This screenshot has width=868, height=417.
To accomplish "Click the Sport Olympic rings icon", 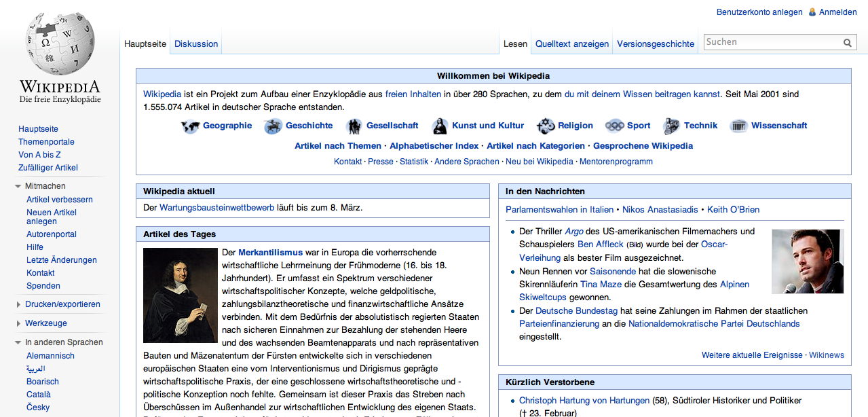I will tap(615, 126).
